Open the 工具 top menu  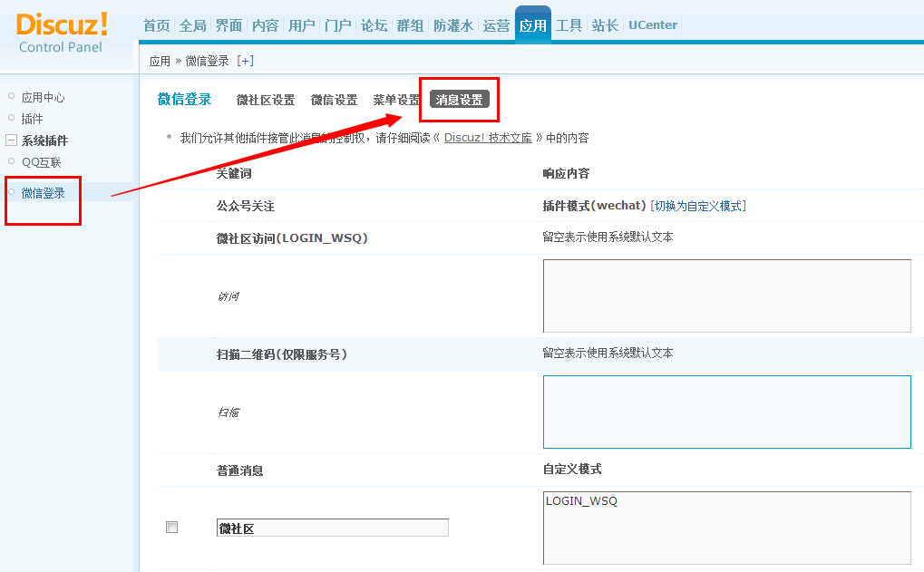(569, 25)
